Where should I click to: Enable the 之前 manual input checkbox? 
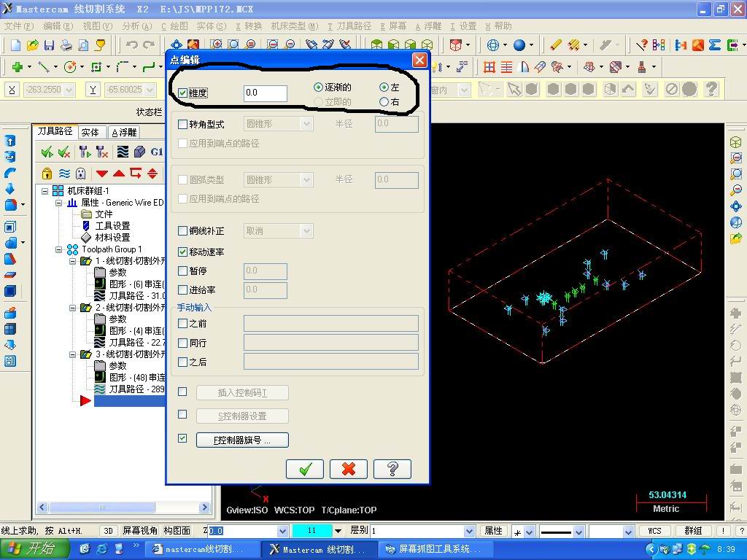tap(182, 324)
